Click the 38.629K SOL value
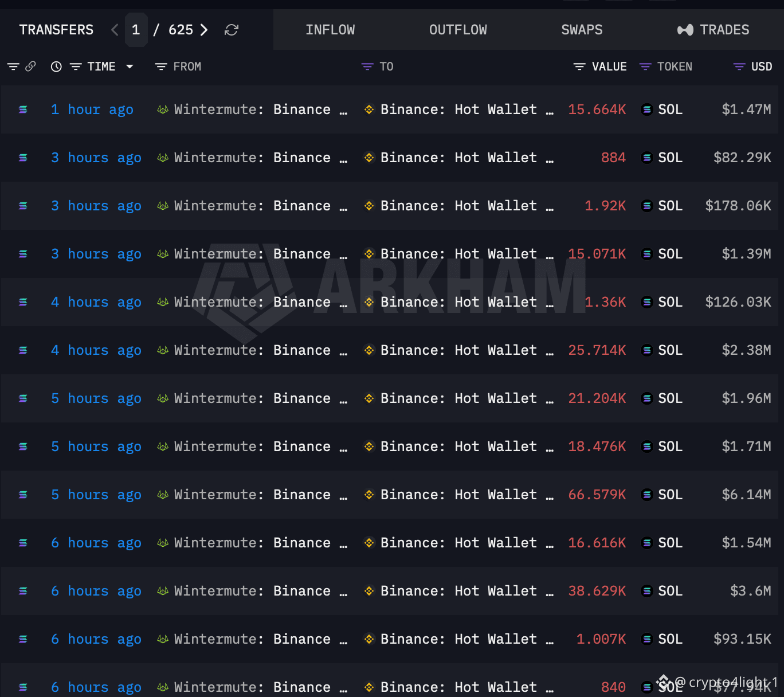Viewport: 784px width, 697px height. point(597,591)
